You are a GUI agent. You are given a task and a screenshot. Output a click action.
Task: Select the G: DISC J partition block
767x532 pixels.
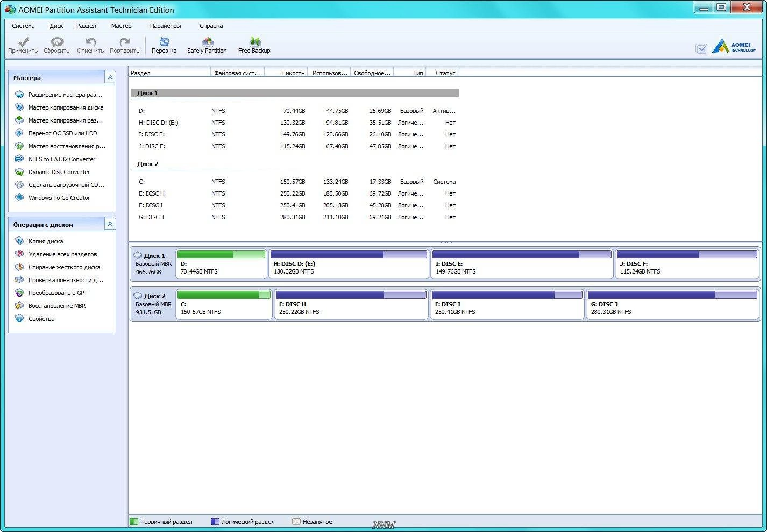click(672, 304)
